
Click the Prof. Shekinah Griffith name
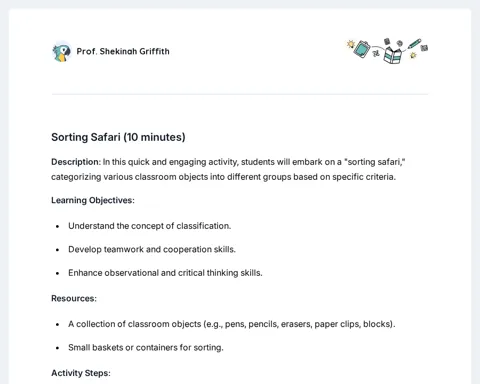(x=123, y=51)
